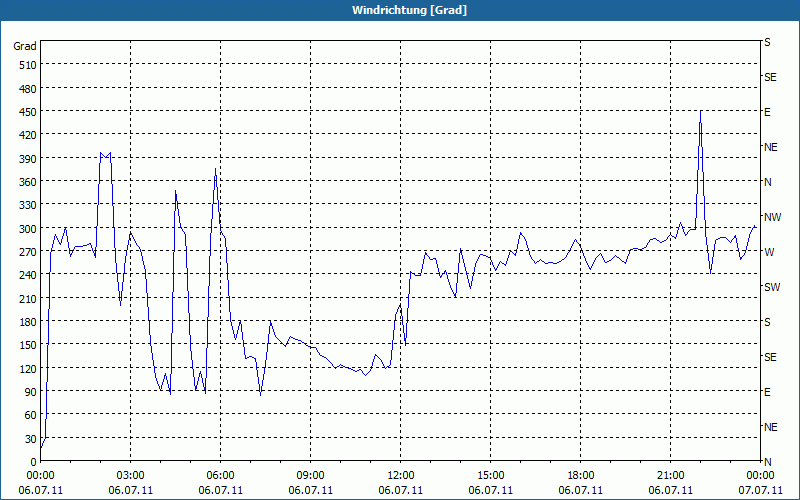Select the 510 value on the left axis

[28, 65]
